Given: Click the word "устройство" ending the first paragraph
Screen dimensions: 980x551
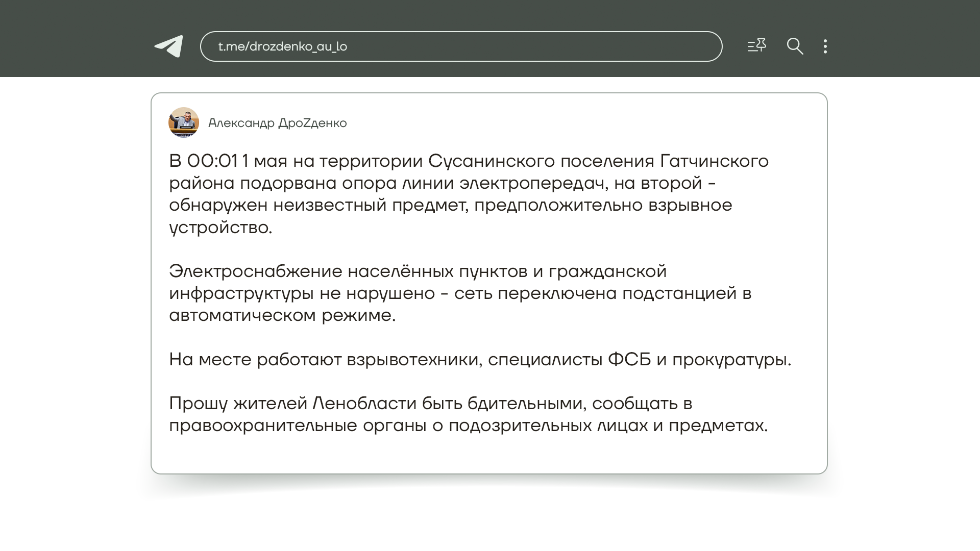Looking at the screenshot, I should [218, 228].
